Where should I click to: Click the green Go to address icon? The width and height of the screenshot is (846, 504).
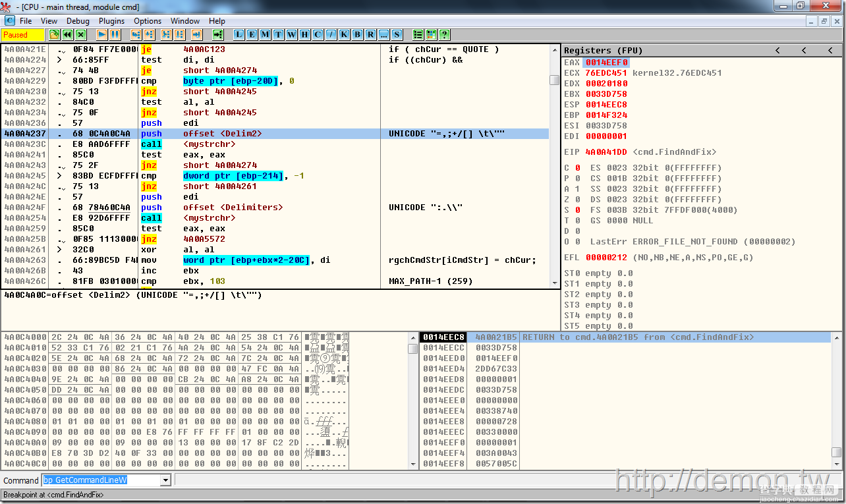click(x=217, y=34)
